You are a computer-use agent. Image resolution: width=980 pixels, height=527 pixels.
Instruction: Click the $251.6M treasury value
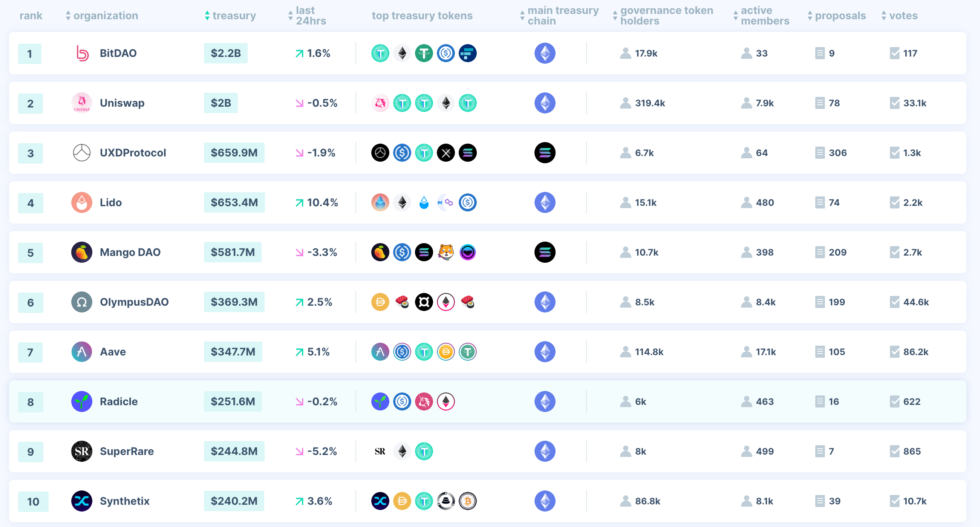(x=233, y=401)
